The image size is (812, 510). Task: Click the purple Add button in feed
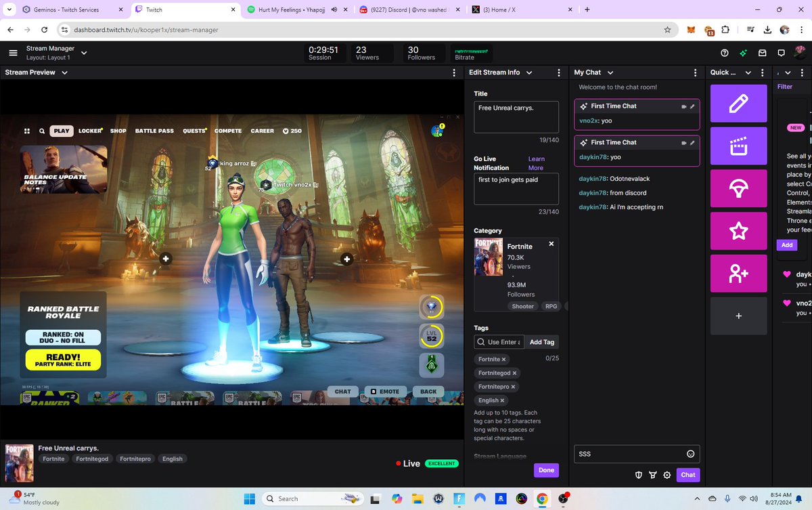coord(786,245)
